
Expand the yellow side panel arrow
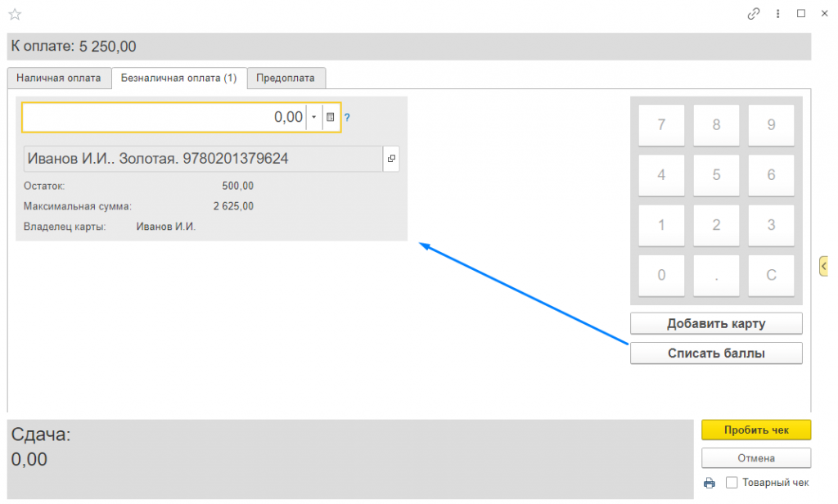coord(823,266)
